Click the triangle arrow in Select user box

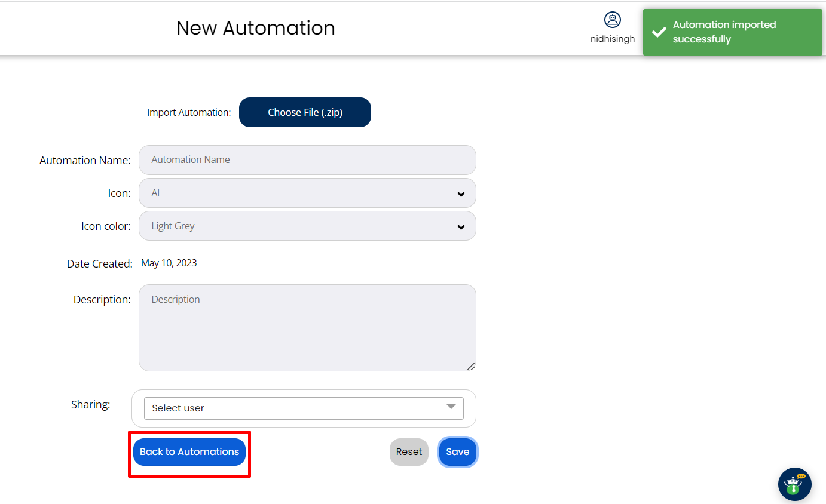451,407
